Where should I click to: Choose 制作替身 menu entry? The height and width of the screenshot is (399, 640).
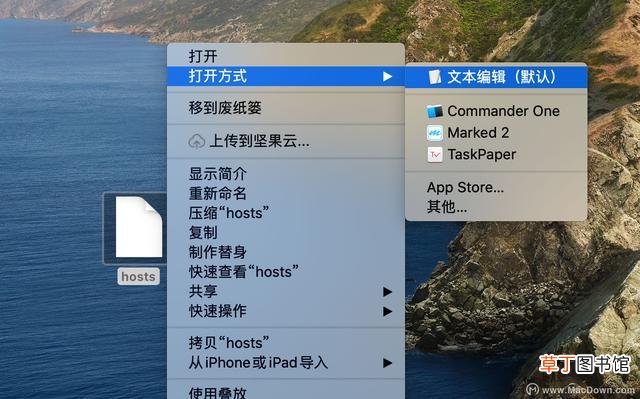(286, 252)
